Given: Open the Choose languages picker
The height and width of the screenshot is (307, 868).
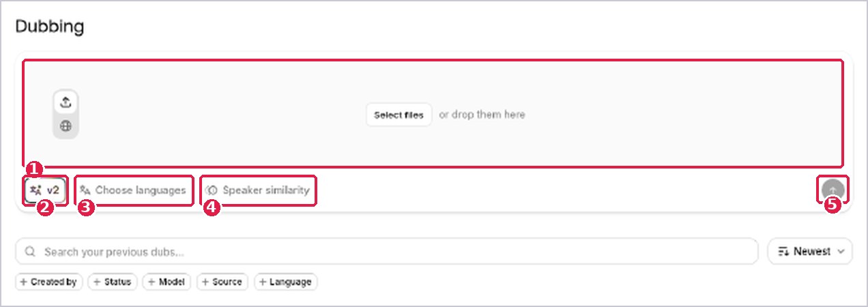Looking at the screenshot, I should coord(134,190).
